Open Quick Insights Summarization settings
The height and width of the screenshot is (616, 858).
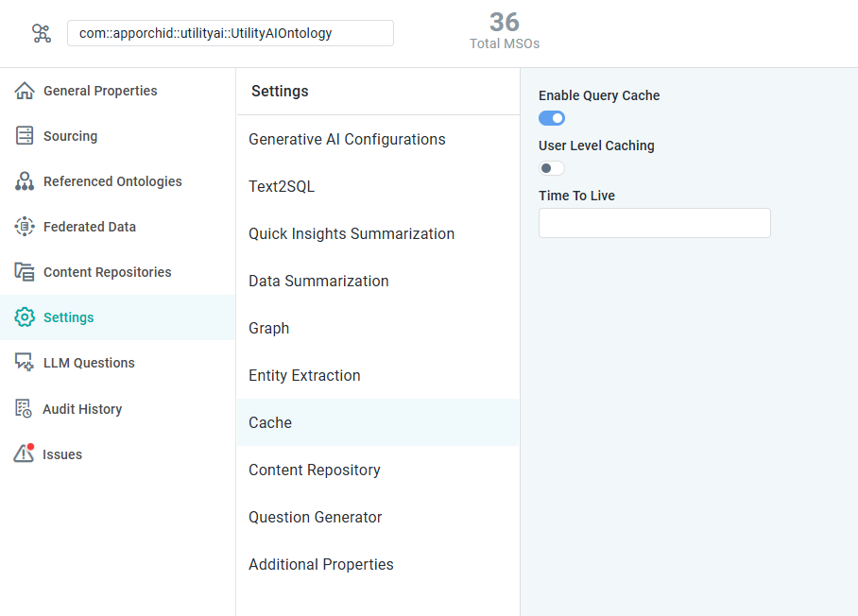point(352,233)
